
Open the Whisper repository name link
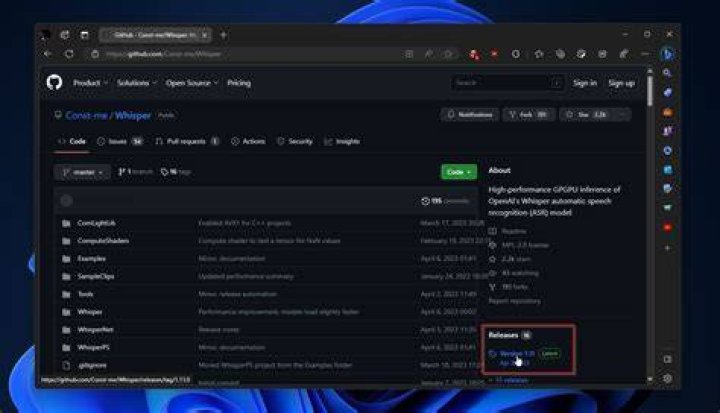[133, 115]
